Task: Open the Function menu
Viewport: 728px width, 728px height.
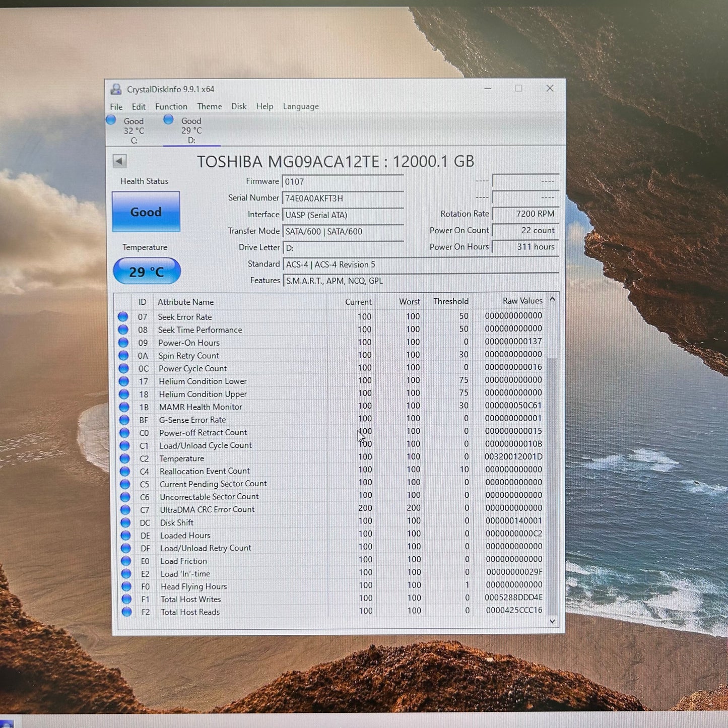Action: (171, 107)
